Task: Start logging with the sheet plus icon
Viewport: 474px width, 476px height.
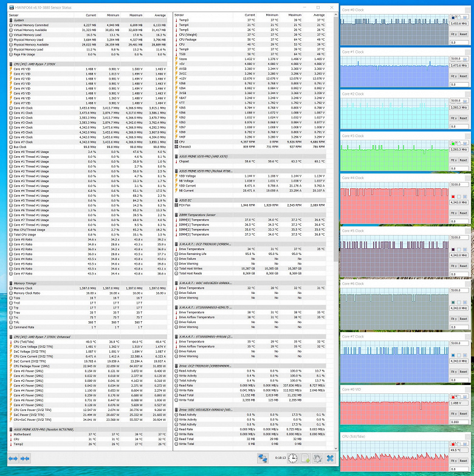Action: pos(305,458)
